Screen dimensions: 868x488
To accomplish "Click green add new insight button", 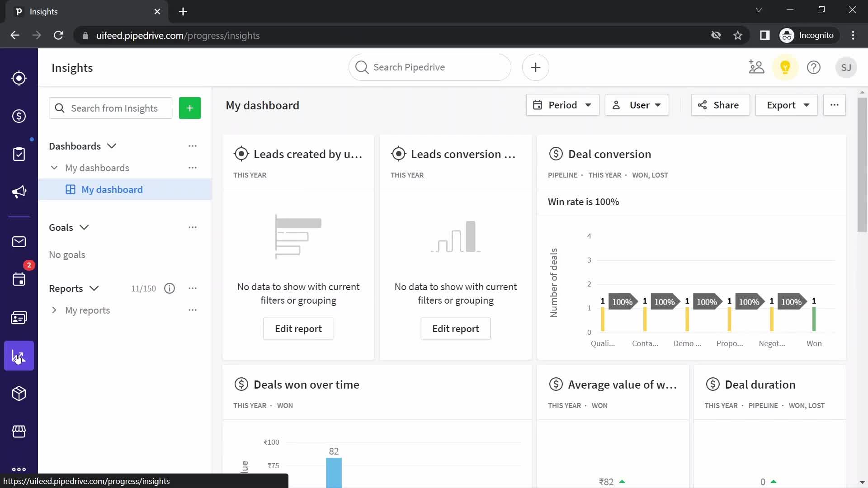I will coord(190,108).
